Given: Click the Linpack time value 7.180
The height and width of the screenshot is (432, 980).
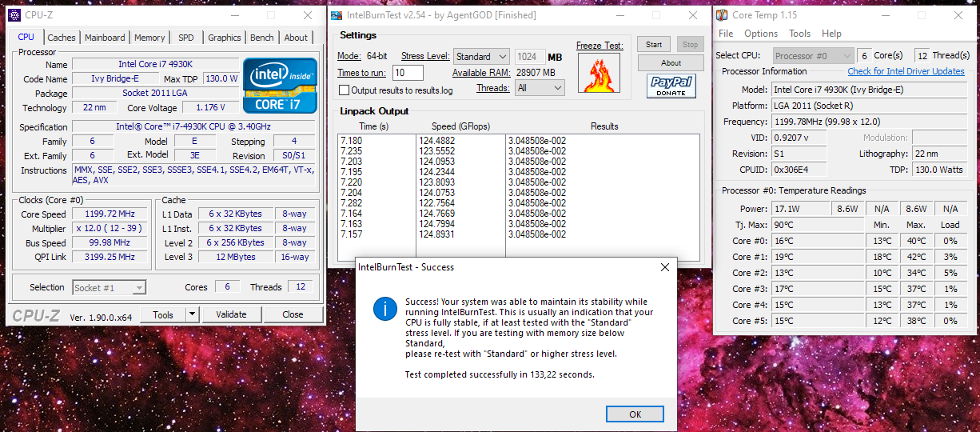Looking at the screenshot, I should click(x=351, y=141).
